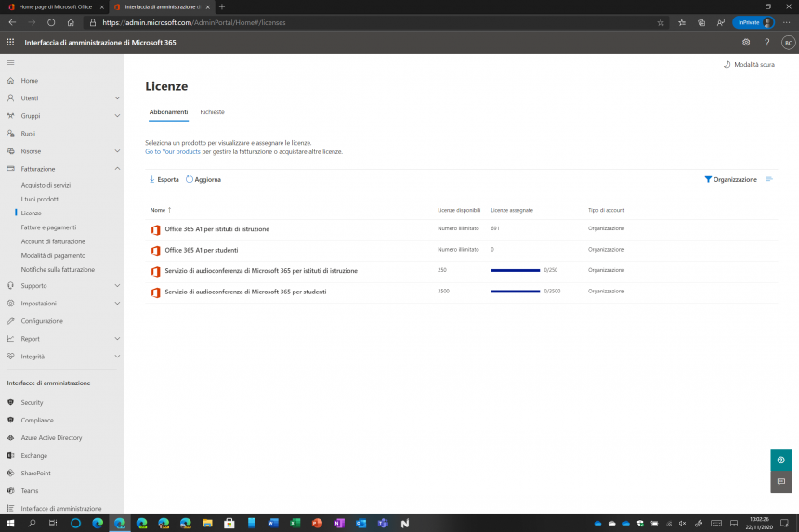This screenshot has height=532, width=799.
Task: Click the Azure Active Directory icon
Action: [11, 438]
